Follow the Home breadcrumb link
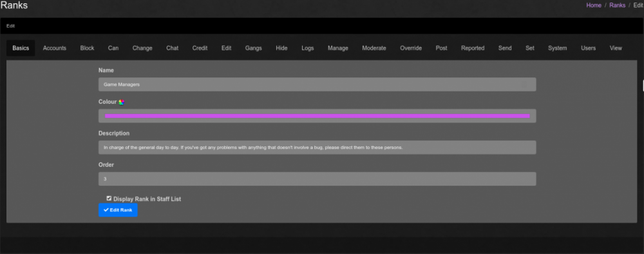The height and width of the screenshot is (254, 644). click(594, 5)
